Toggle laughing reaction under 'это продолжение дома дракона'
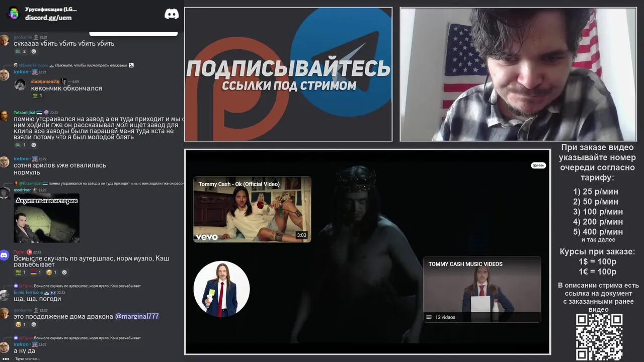 [20, 324]
